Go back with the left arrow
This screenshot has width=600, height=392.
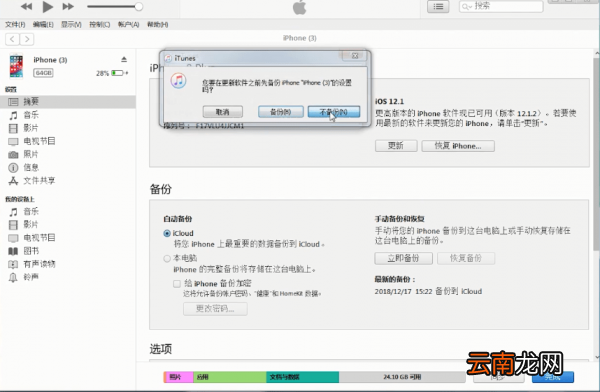[x=12, y=39]
